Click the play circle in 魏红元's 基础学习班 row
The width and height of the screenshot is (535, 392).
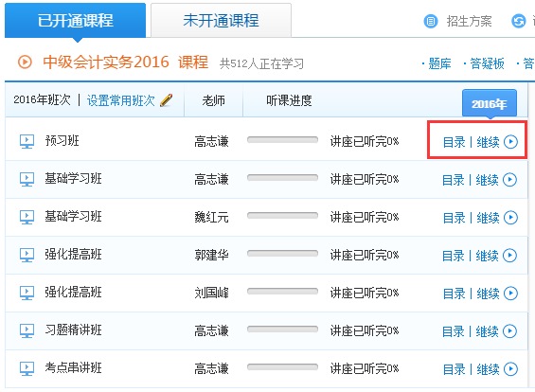coord(510,218)
